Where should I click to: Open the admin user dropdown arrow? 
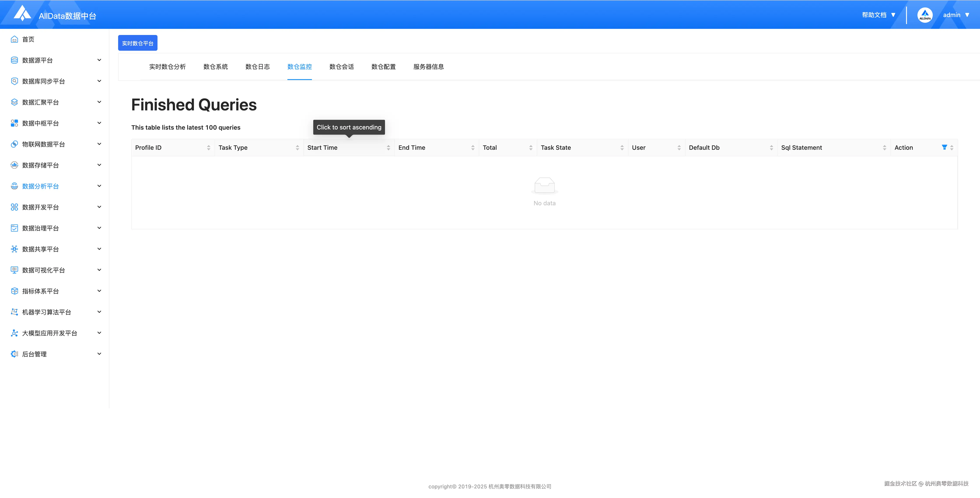point(967,15)
